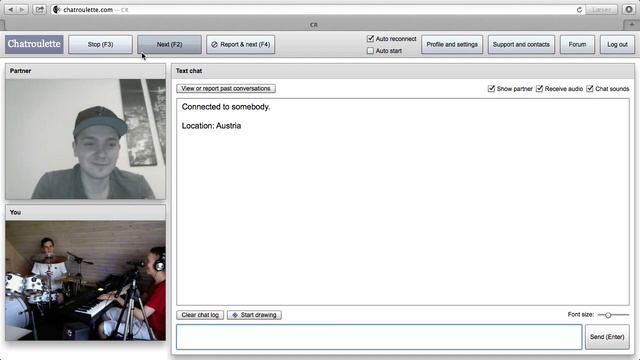
Task: Focus the chat message input box
Action: [379, 337]
